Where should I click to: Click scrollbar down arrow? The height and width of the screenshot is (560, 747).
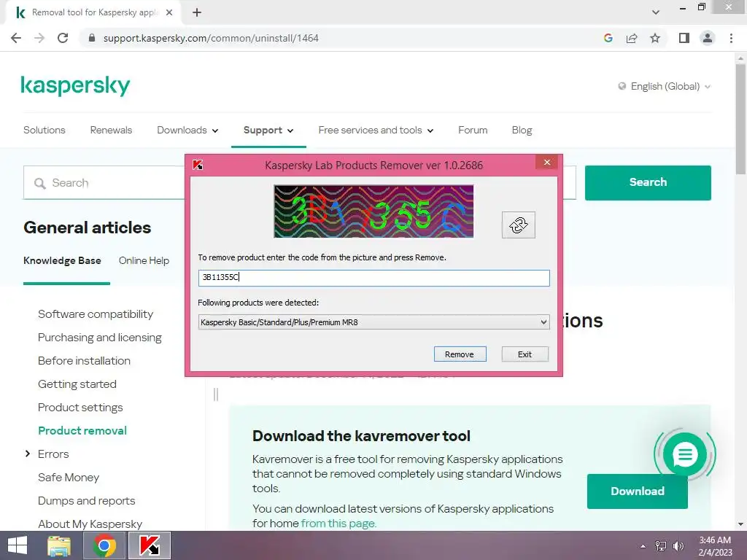pos(740,524)
